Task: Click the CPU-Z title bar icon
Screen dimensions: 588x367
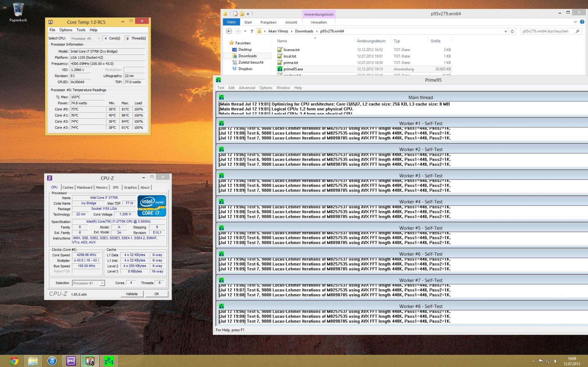Action: click(50, 178)
